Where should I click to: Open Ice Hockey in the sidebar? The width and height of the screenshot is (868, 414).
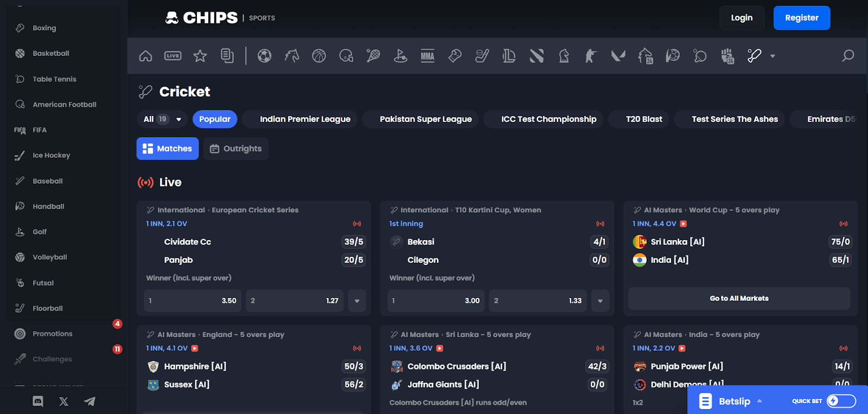coord(51,156)
